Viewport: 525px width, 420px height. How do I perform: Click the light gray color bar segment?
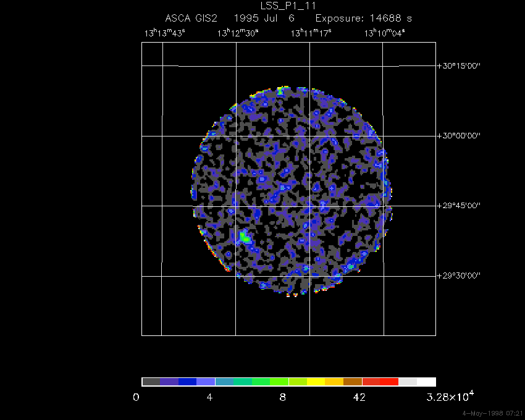(x=408, y=382)
